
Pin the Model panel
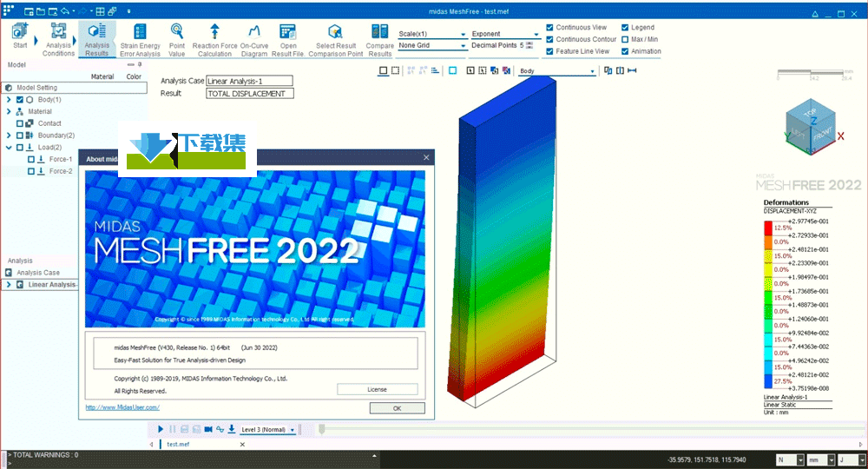pyautogui.click(x=140, y=65)
